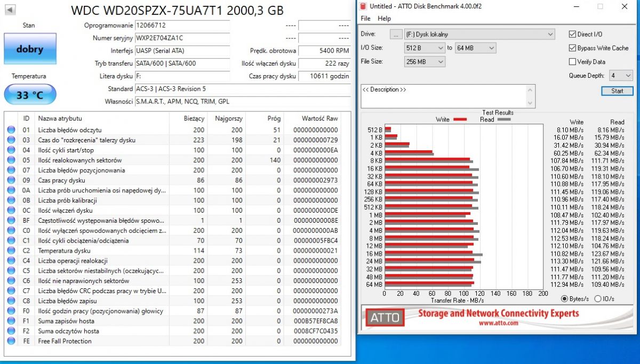Click the 10611 godzin power-on hours value
640x364 pixels.
324,76
